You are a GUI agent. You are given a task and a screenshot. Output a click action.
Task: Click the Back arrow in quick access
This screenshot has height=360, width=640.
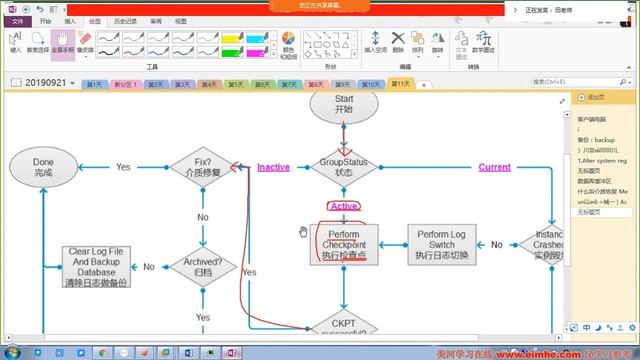pyautogui.click(x=26, y=9)
